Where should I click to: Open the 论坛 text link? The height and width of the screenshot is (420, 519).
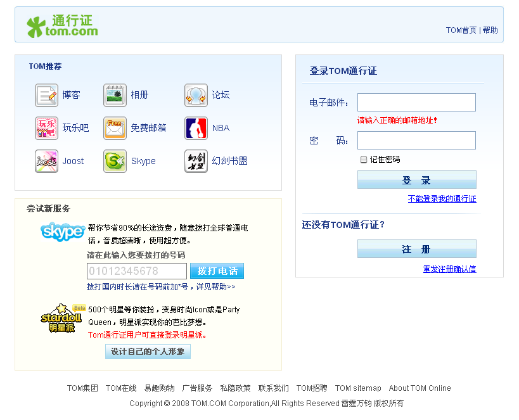pos(221,95)
